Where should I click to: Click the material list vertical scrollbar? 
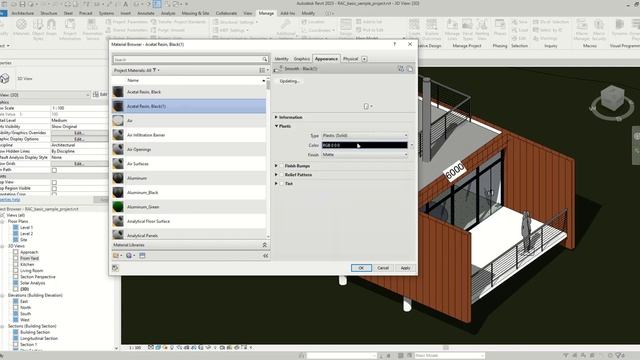(x=268, y=157)
